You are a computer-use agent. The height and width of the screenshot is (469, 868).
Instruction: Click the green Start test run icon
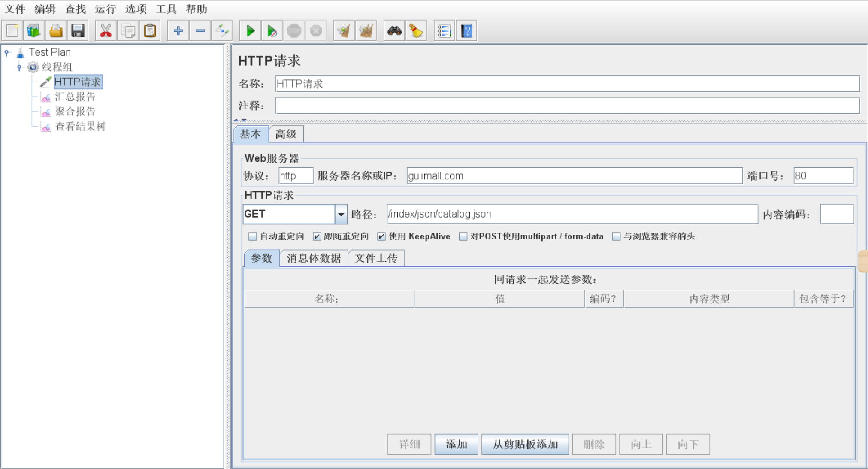pyautogui.click(x=250, y=31)
